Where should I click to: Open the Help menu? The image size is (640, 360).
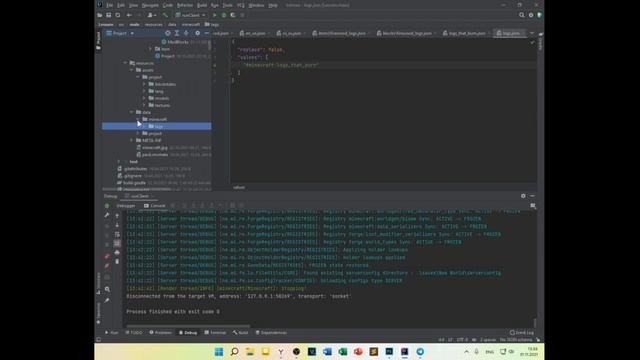[x=273, y=5]
